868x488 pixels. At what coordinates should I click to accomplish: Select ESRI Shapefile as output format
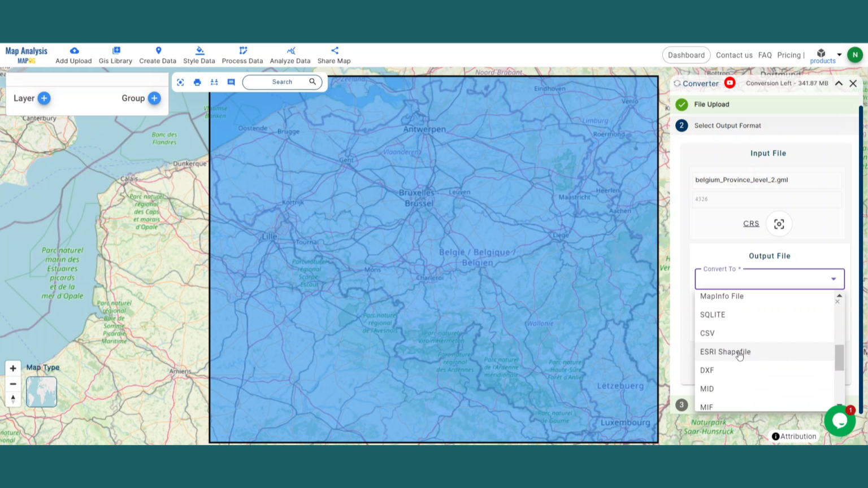tap(725, 351)
